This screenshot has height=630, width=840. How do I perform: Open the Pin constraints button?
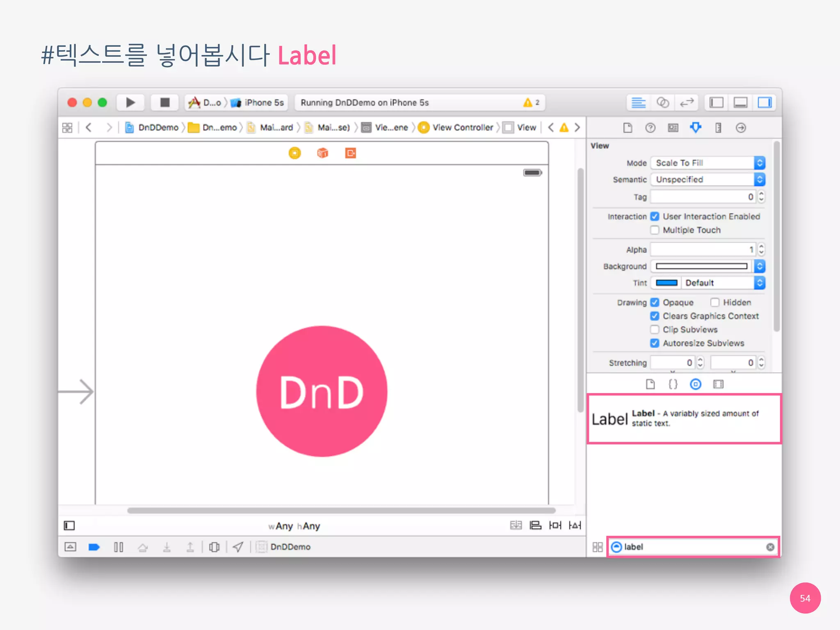coord(555,525)
